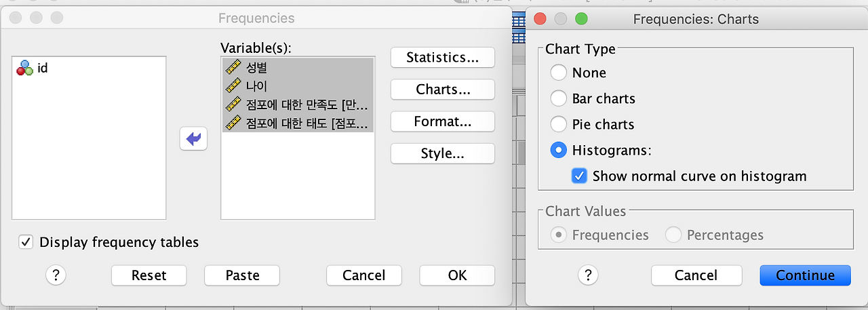
Task: Cancel the Frequencies dialog
Action: click(x=364, y=275)
